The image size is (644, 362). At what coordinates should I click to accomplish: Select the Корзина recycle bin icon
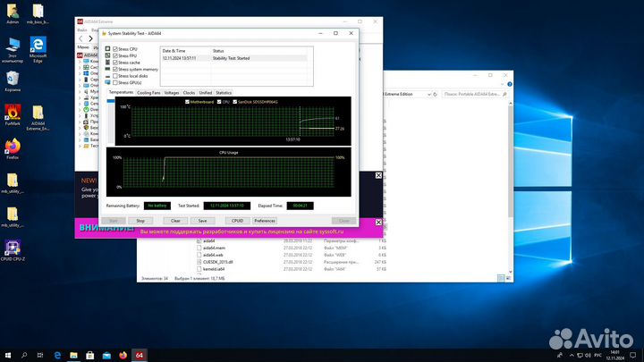point(13,80)
